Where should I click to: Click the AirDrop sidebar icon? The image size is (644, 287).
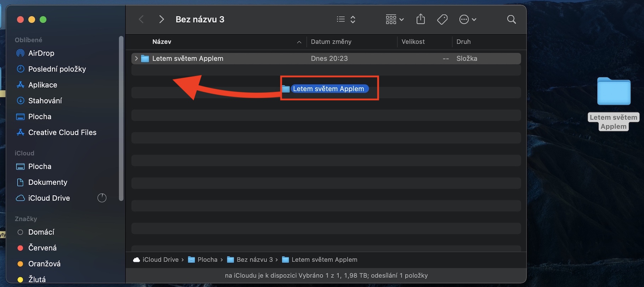(x=21, y=53)
